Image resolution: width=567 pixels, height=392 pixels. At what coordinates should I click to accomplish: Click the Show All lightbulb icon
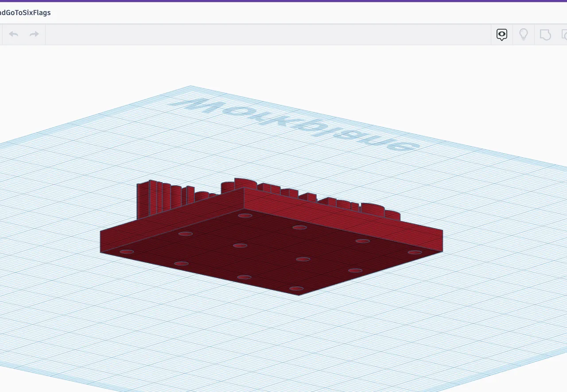click(524, 35)
